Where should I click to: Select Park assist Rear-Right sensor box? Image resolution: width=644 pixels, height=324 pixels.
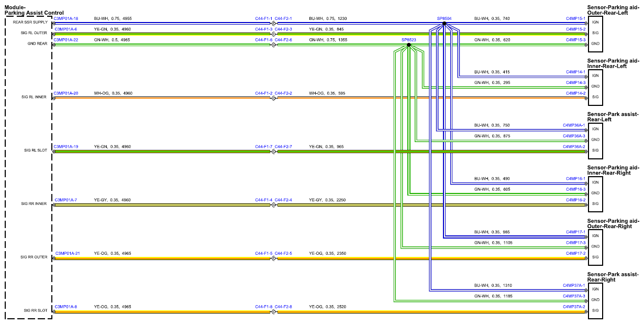pyautogui.click(x=596, y=300)
